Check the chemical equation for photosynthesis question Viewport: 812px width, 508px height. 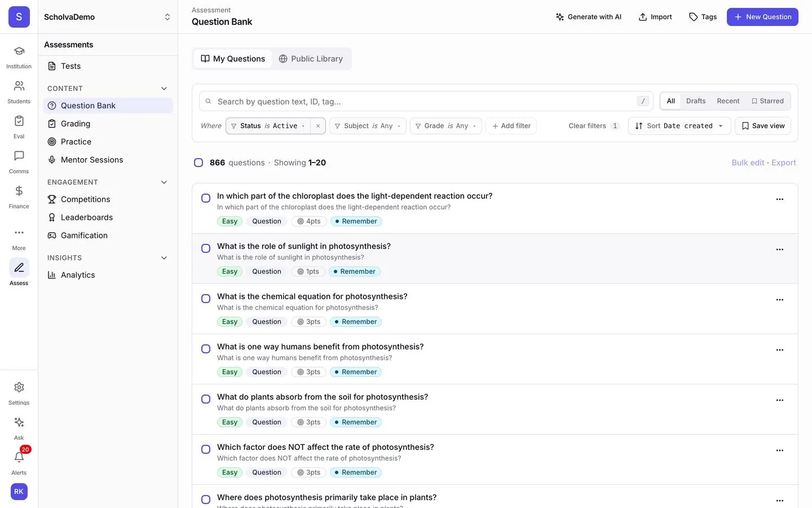coord(206,299)
